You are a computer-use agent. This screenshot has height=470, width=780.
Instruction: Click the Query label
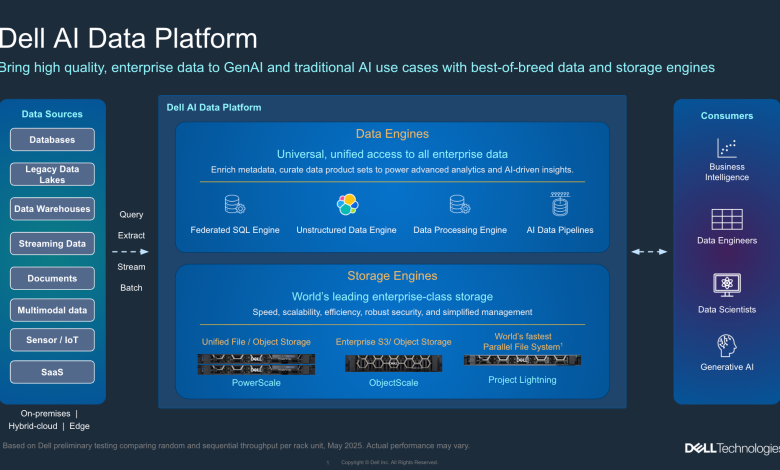[131, 214]
